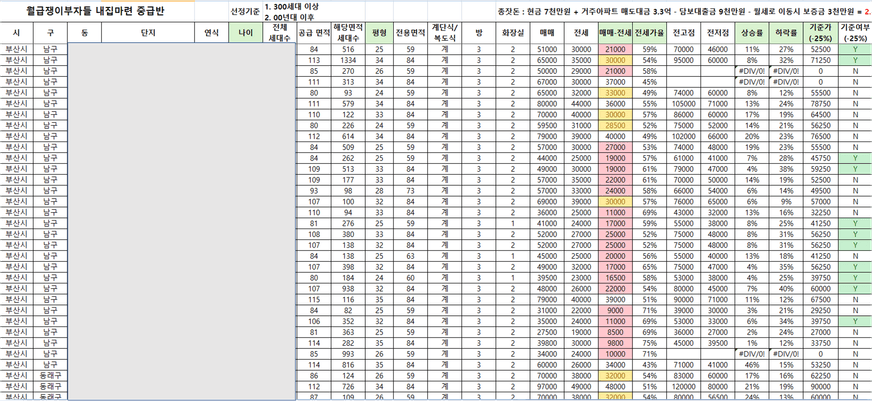Click the 기준가 cell 78750
The image size is (872, 401).
(x=820, y=103)
